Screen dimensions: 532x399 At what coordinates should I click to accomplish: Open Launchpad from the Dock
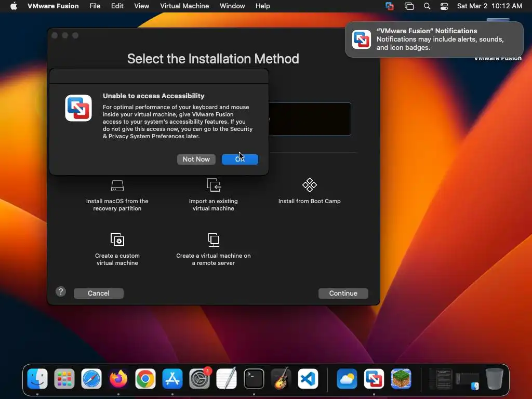coord(64,378)
